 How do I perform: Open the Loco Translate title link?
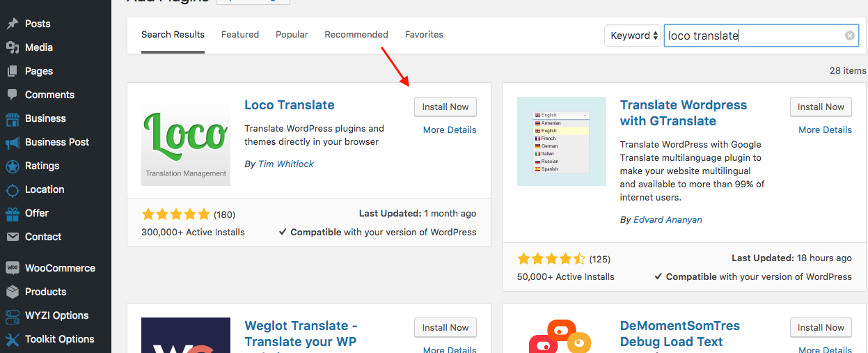pos(290,105)
